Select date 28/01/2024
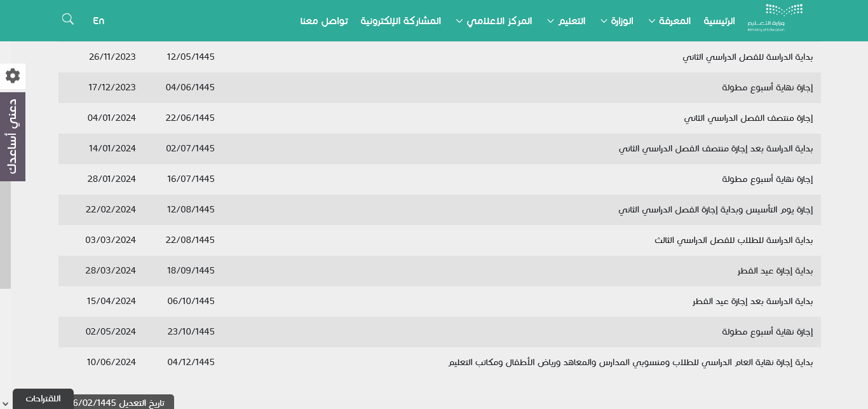Screen dimensions: 868x409 click(x=112, y=179)
